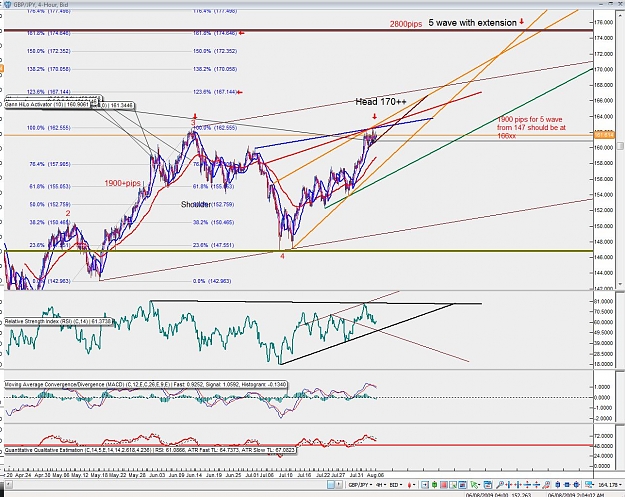Screen dimensions: 625x497
Task: Click the second horizontal expand bars icon
Action: pos(517,485)
